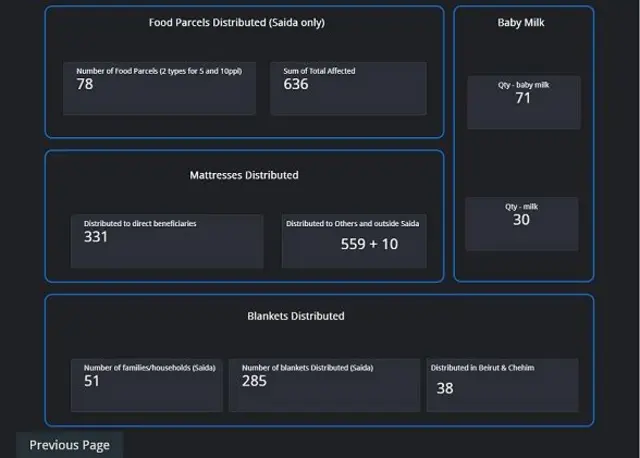Click Distributed to direct beneficiaries label
Screen dimensions: 640x458
(140, 224)
